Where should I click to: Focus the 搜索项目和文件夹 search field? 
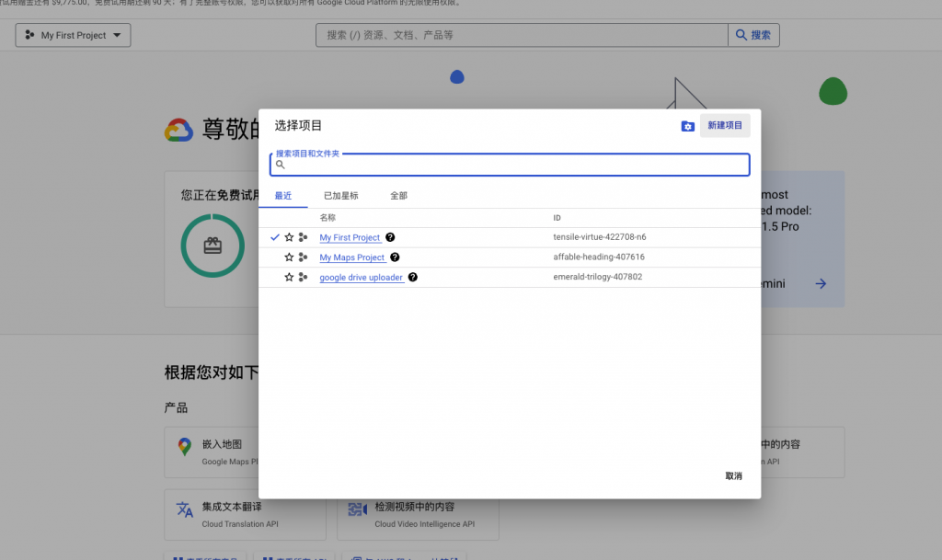510,165
